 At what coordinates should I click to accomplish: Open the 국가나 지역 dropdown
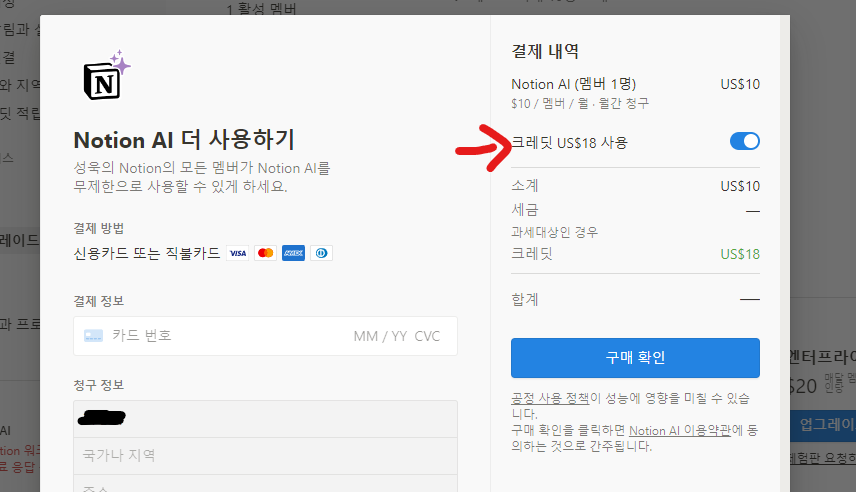(x=265, y=456)
